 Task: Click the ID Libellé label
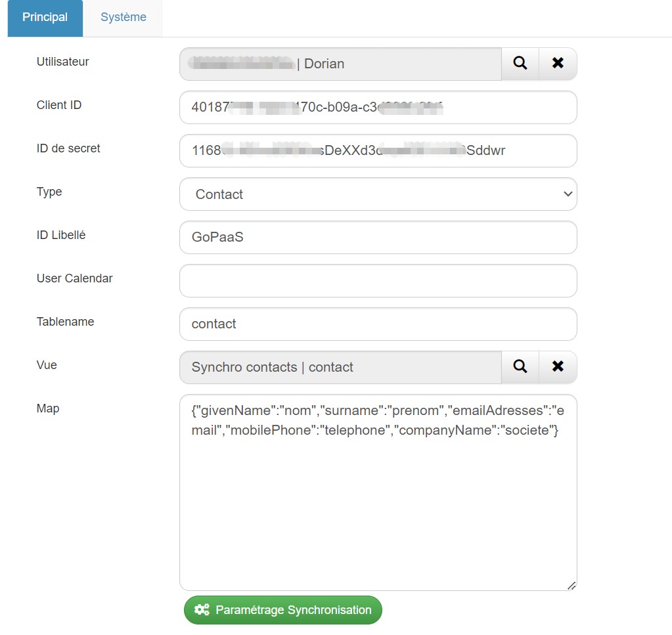[61, 235]
